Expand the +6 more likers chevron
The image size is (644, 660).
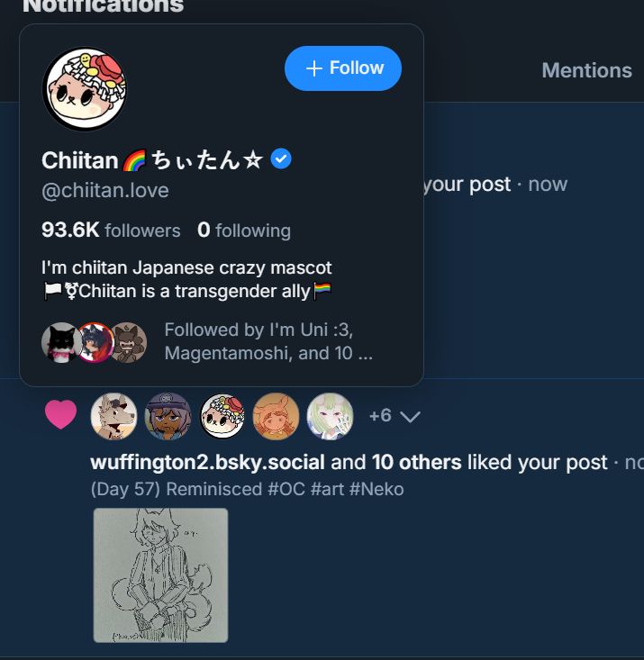click(395, 416)
